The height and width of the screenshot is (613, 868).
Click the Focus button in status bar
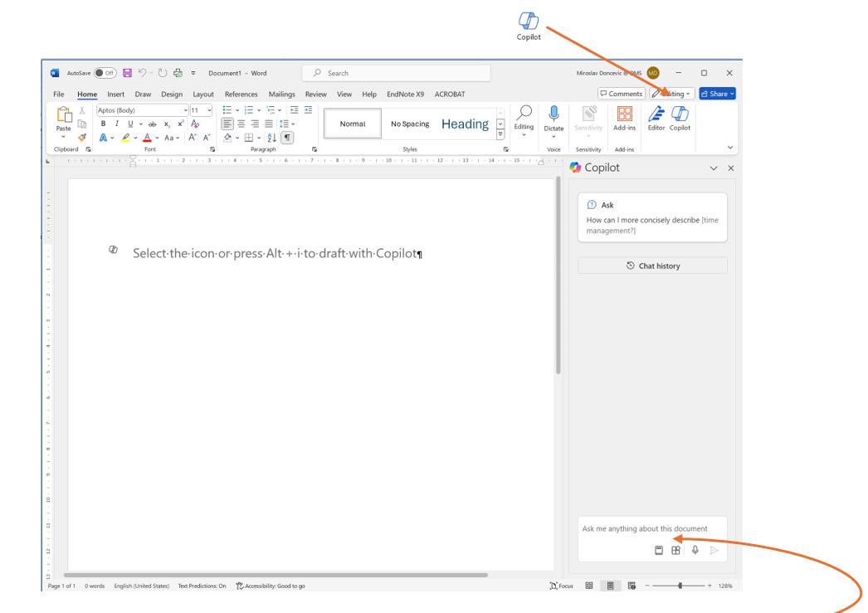tap(561, 586)
